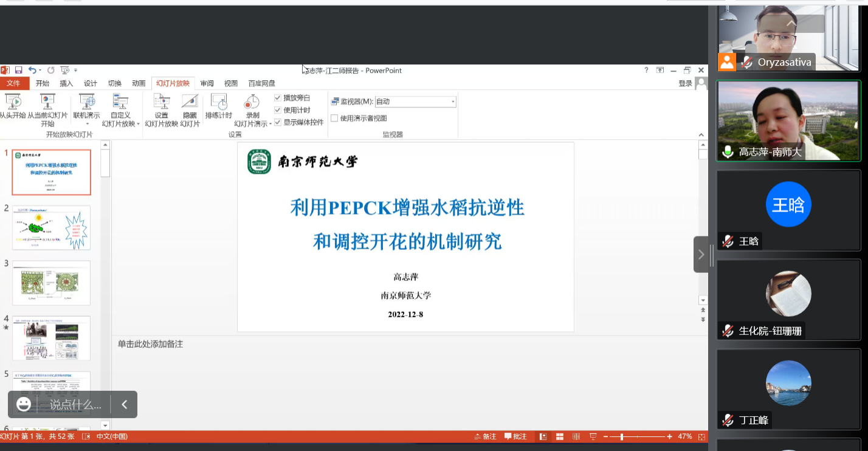Switch to the Design (设计) tab
This screenshot has width=868, height=451.
[x=91, y=83]
